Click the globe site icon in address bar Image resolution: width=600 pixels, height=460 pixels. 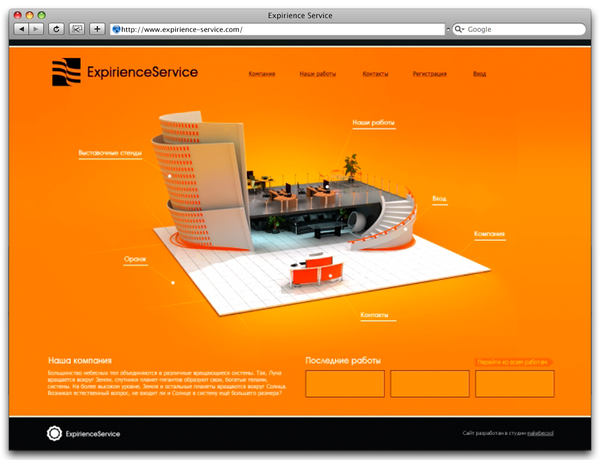pyautogui.click(x=116, y=29)
